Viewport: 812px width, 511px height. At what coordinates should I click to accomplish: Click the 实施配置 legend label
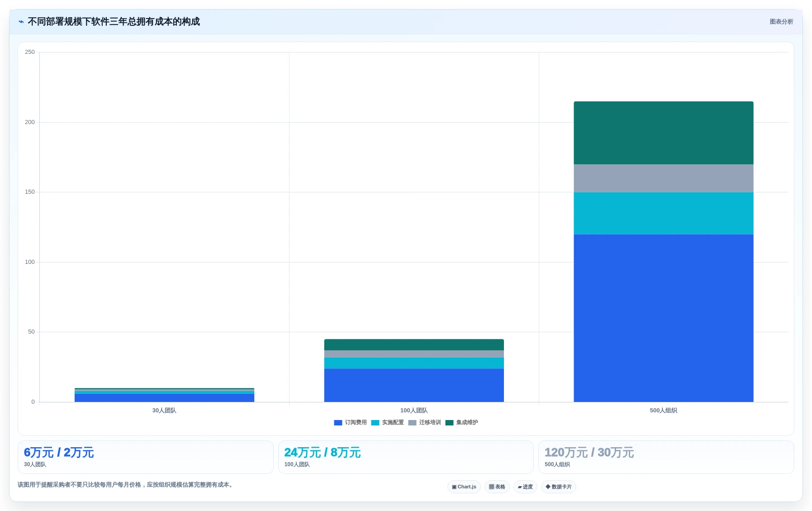point(393,422)
